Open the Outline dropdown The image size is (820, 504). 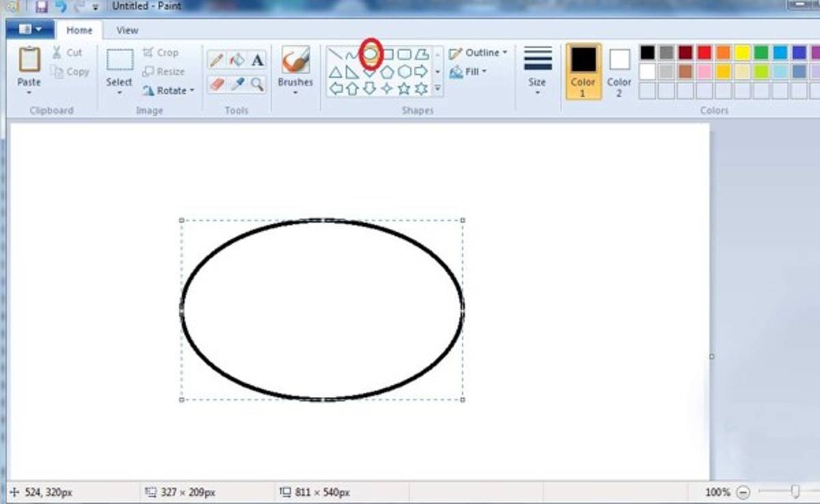[478, 53]
